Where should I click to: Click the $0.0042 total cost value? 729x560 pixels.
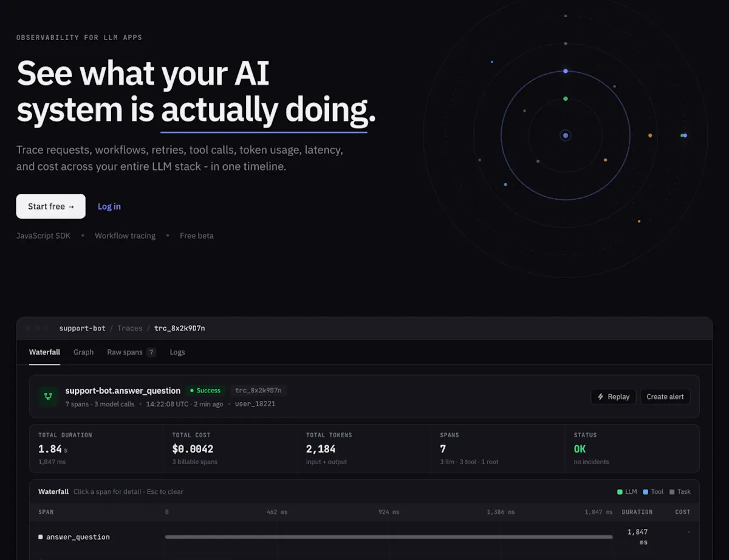[x=193, y=449]
